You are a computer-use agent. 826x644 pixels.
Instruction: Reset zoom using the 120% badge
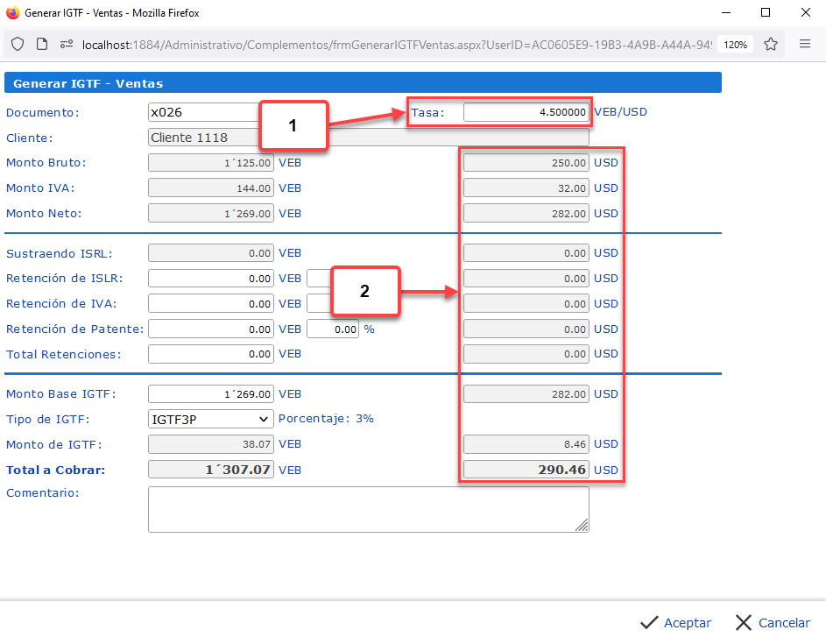click(736, 44)
